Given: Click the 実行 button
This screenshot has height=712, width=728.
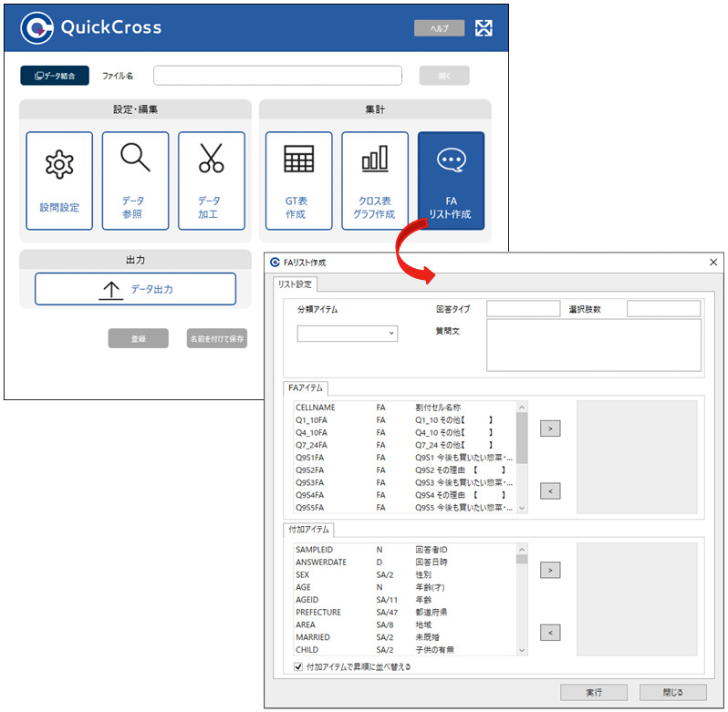Looking at the screenshot, I should tap(594, 693).
